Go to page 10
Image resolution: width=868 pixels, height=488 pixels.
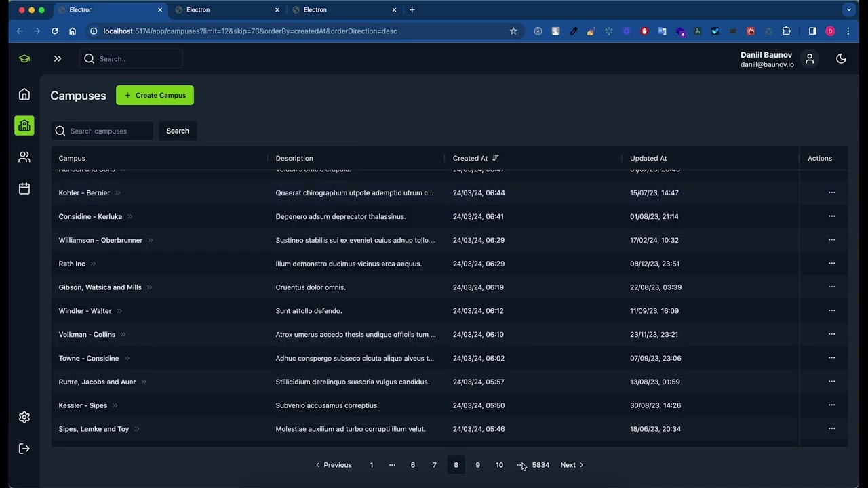(x=499, y=465)
